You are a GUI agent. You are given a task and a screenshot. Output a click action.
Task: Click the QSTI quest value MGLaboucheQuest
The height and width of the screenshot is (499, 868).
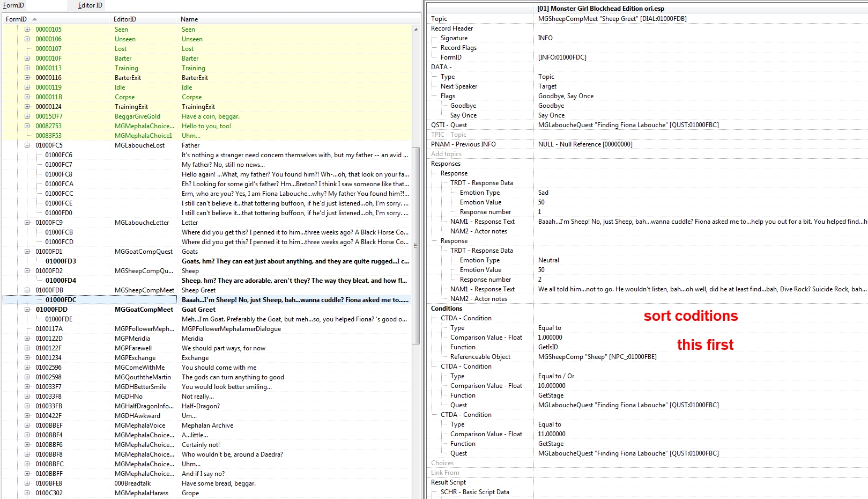point(628,125)
